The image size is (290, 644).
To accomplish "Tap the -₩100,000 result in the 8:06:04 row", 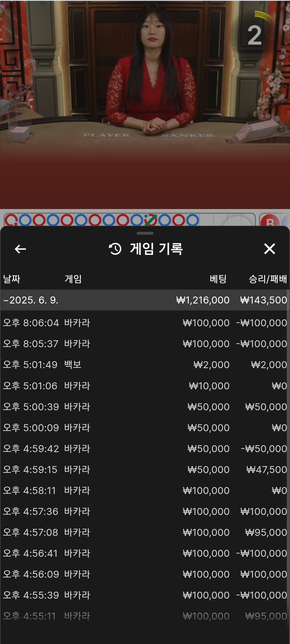I will (x=262, y=323).
